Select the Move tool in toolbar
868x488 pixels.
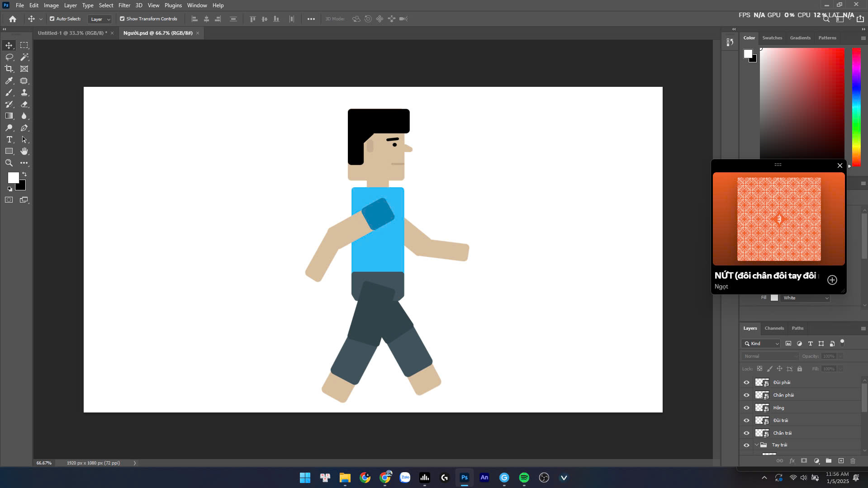click(x=9, y=45)
